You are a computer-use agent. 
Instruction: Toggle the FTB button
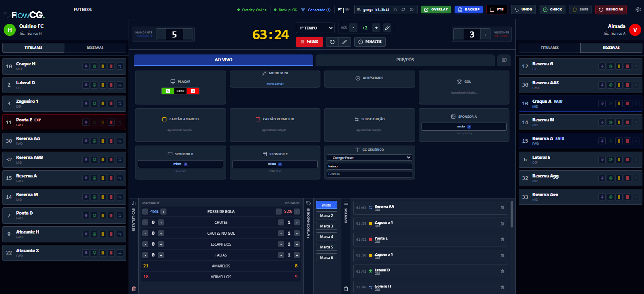[497, 9]
